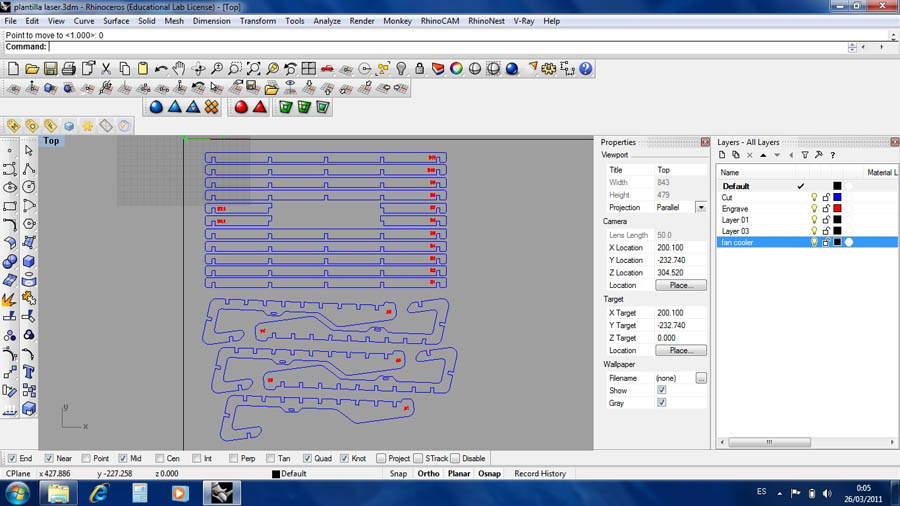Click the wallpaper Filename browse button

coord(701,378)
